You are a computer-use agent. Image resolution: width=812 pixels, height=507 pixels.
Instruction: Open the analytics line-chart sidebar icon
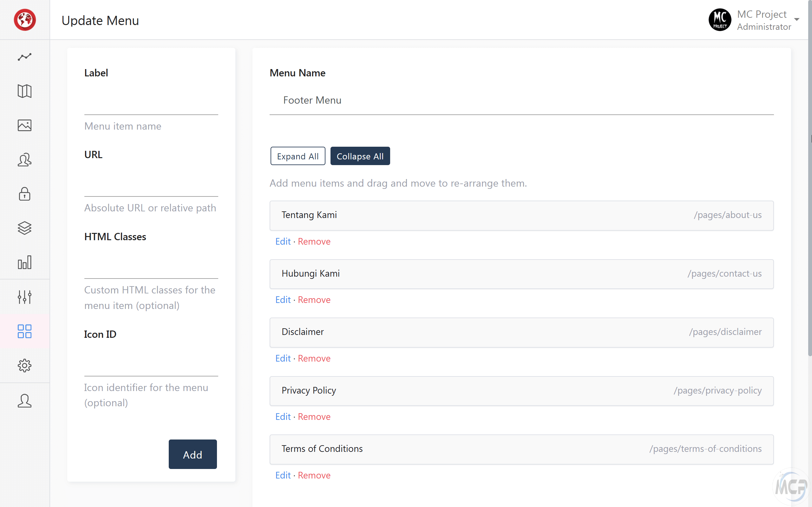pos(24,57)
